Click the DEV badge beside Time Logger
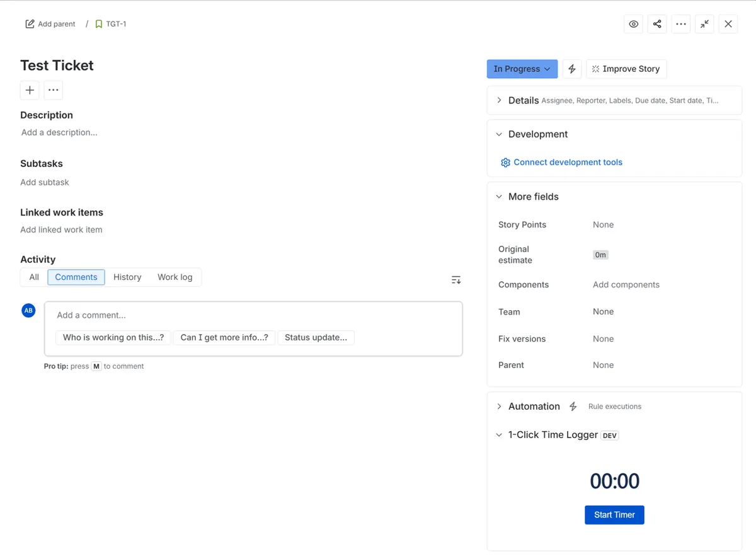Viewport: 756px width, 556px height. (610, 435)
